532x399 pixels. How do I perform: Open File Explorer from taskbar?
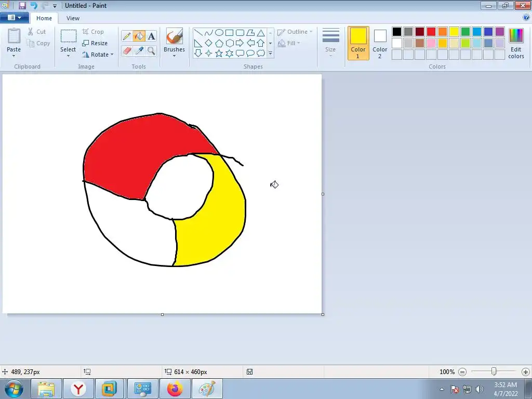point(46,389)
